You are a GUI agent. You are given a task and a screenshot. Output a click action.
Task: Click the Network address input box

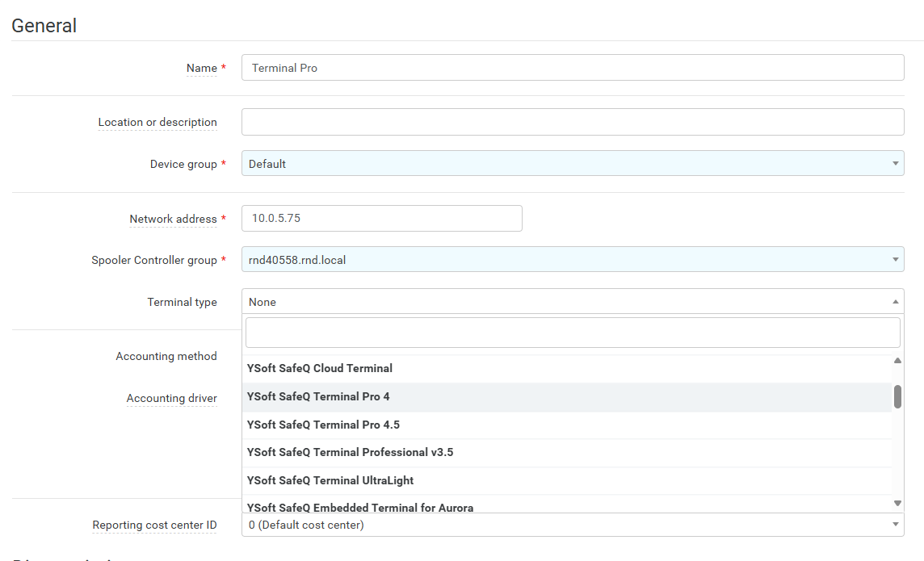click(381, 219)
